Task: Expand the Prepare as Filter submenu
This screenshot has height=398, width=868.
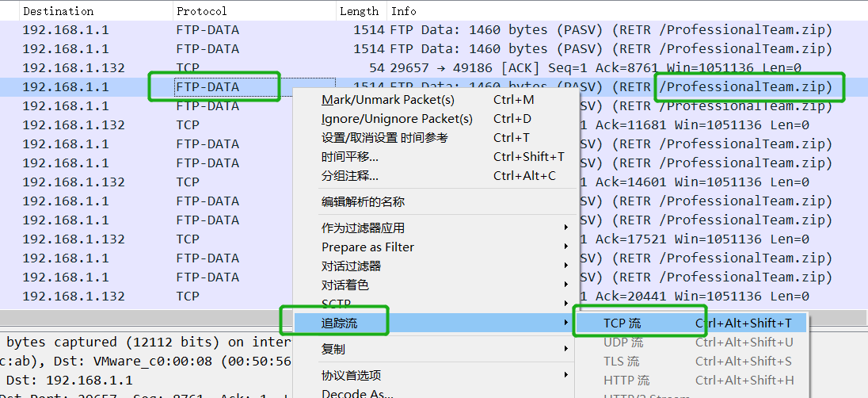Action: click(436, 247)
